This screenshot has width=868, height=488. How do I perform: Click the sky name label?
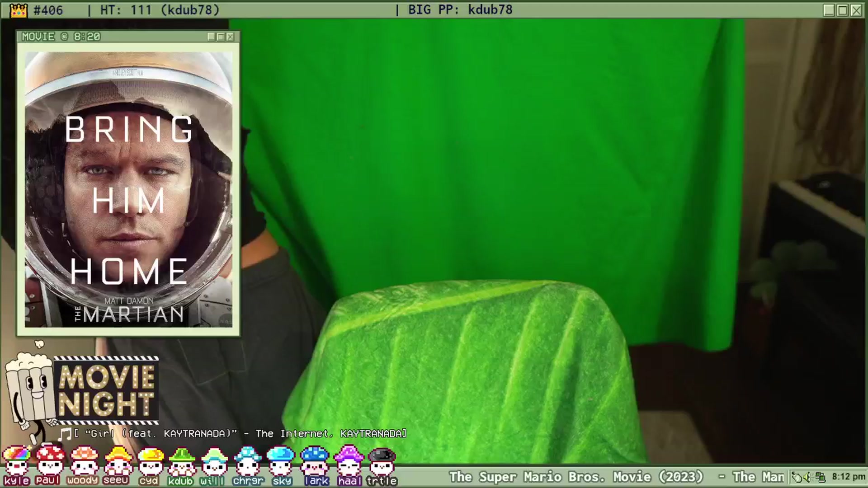tap(282, 481)
